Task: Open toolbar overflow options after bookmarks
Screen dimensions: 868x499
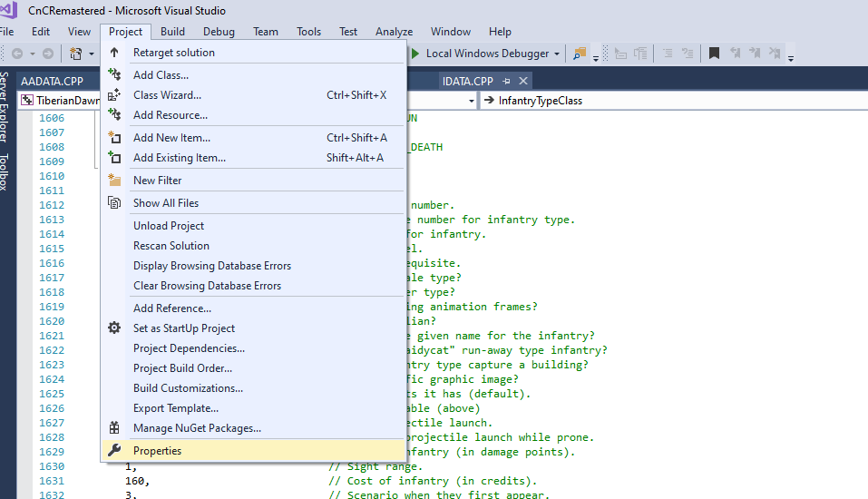Action: (x=791, y=57)
